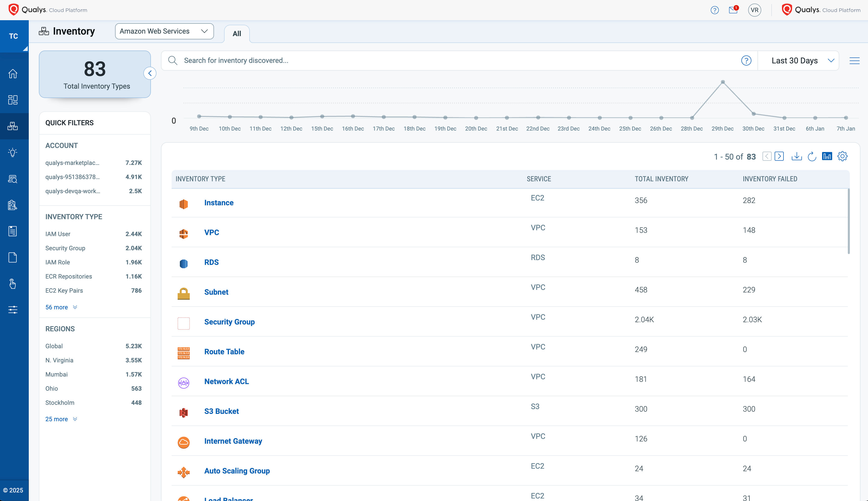
Task: Go to next page of results
Action: (779, 156)
